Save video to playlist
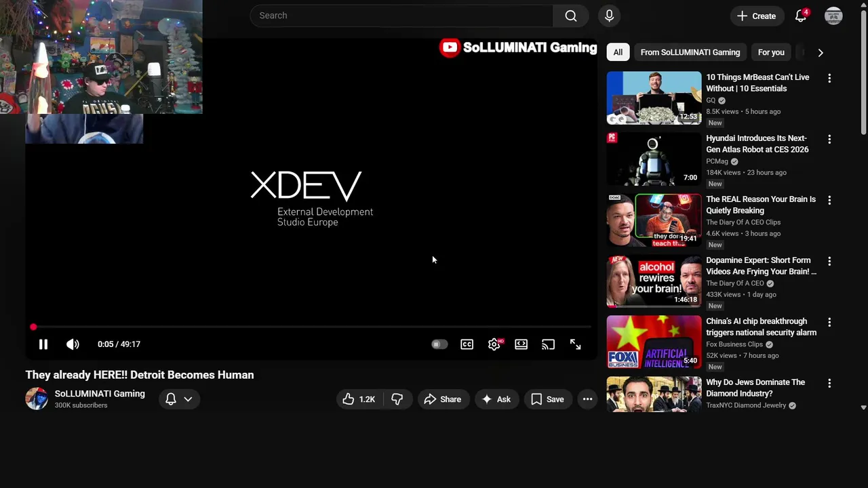Viewport: 868px width, 488px height. pyautogui.click(x=548, y=399)
